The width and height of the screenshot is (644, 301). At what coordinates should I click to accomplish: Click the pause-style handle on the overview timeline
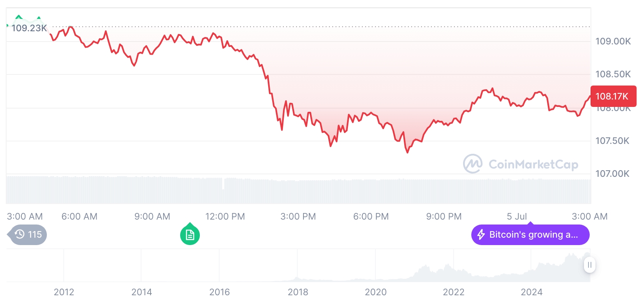coord(589,264)
